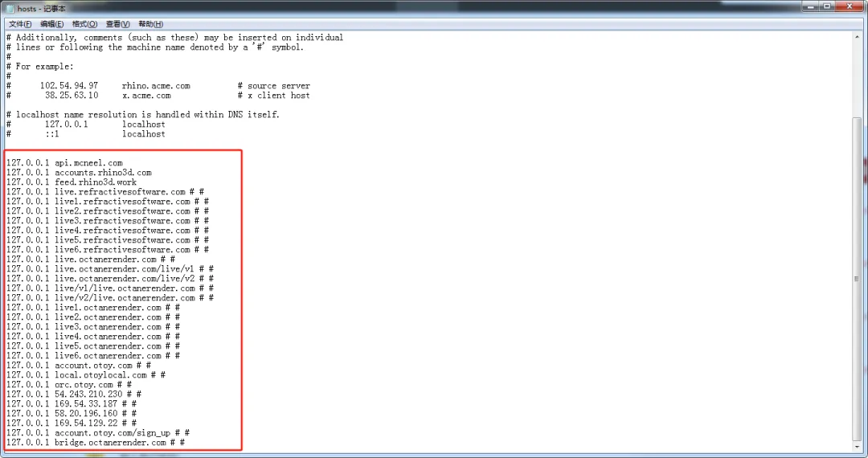This screenshot has width=868, height=458.
Task: Click the 'account.otoy.com # #' line
Action: pyautogui.click(x=79, y=365)
